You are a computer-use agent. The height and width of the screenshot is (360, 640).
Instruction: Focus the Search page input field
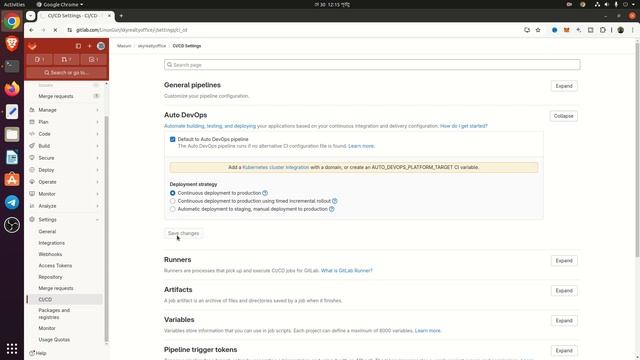point(372,65)
